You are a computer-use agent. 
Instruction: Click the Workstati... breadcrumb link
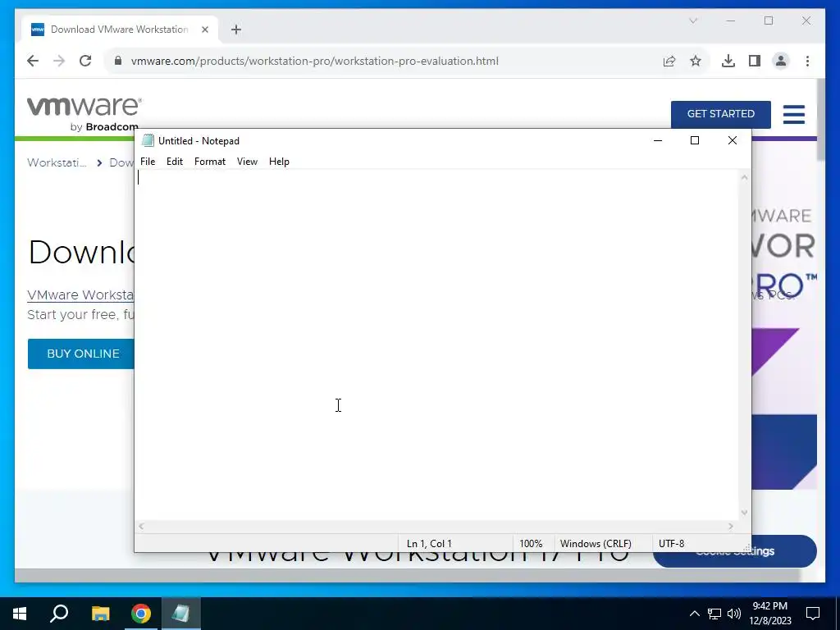57,162
